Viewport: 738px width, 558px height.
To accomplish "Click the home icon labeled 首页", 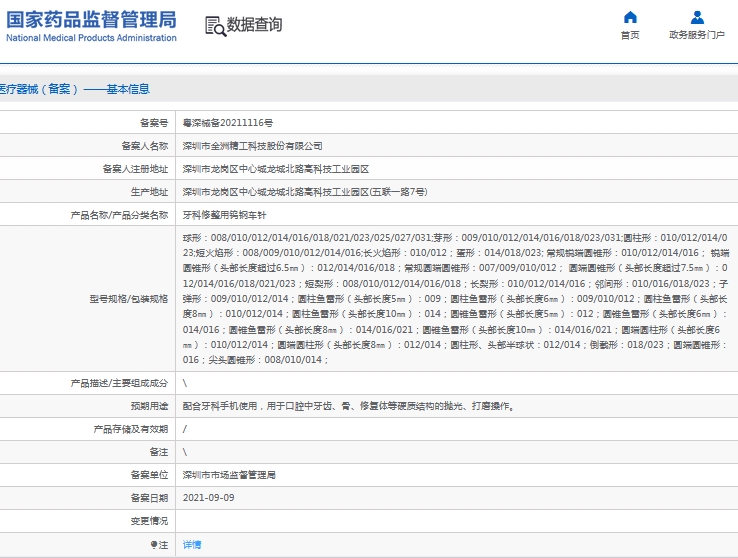I will point(630,17).
